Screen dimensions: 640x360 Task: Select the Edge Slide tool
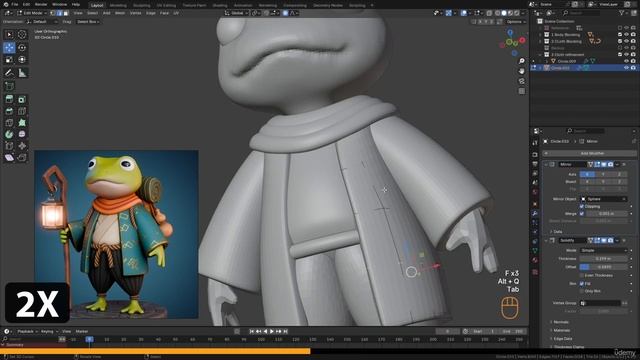click(9, 146)
